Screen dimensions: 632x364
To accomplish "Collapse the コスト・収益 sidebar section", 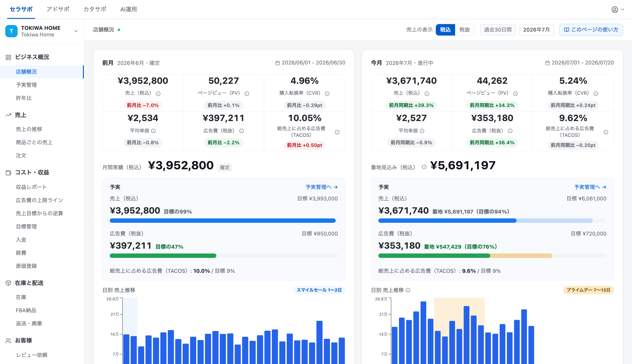I will coord(32,173).
